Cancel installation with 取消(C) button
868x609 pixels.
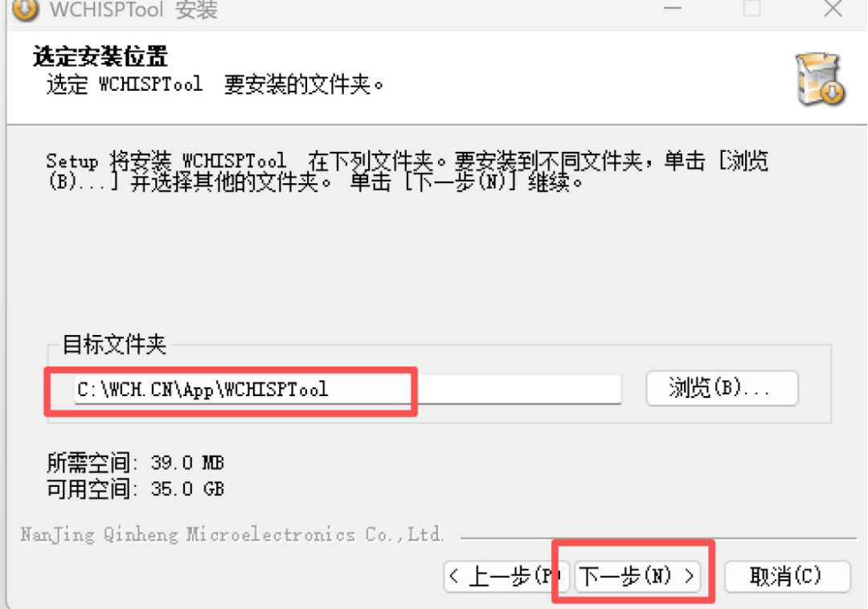(787, 576)
